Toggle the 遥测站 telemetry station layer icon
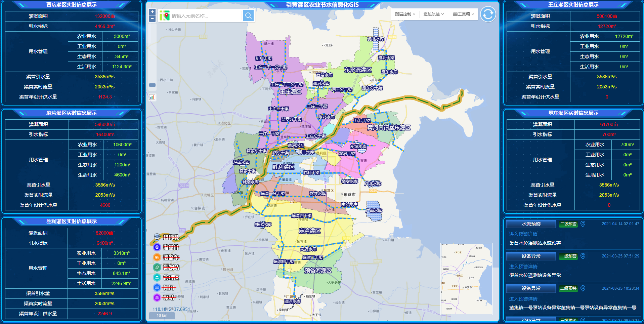Viewport: 644px width, 324px height. 157,267
